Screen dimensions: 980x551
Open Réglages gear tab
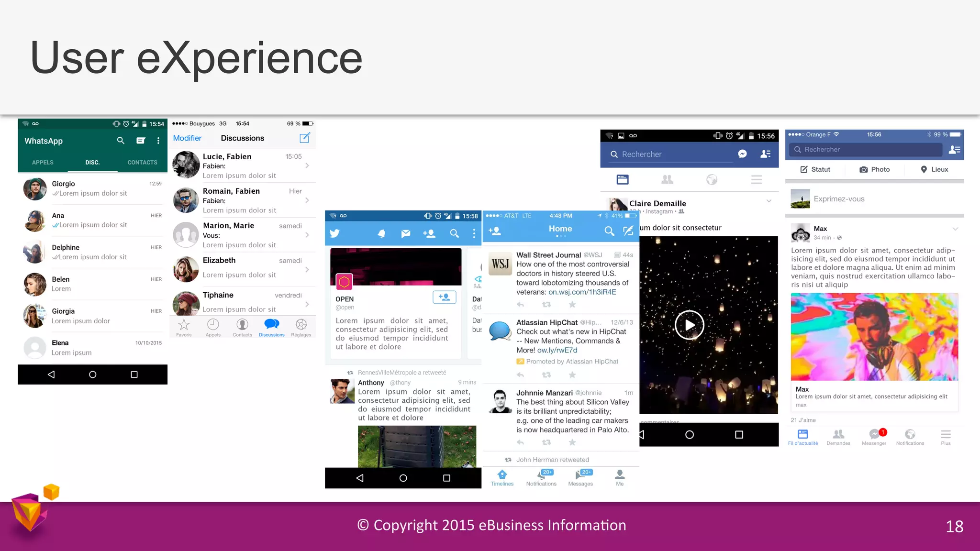pos(301,328)
